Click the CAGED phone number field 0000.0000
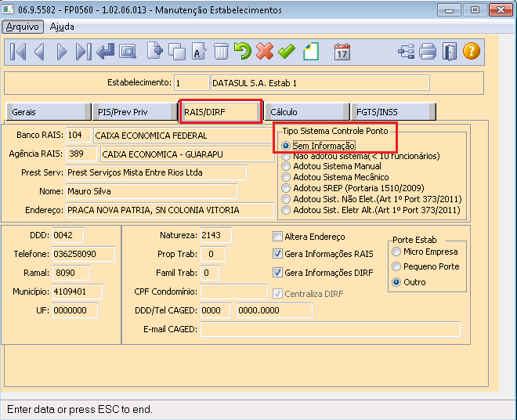 (275, 310)
